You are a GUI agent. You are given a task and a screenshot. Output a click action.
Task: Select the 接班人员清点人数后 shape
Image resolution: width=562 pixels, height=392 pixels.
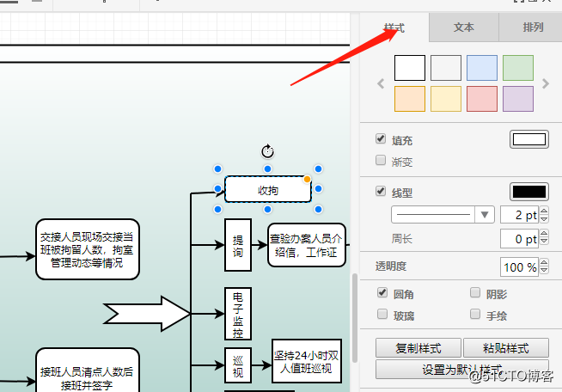(x=88, y=371)
